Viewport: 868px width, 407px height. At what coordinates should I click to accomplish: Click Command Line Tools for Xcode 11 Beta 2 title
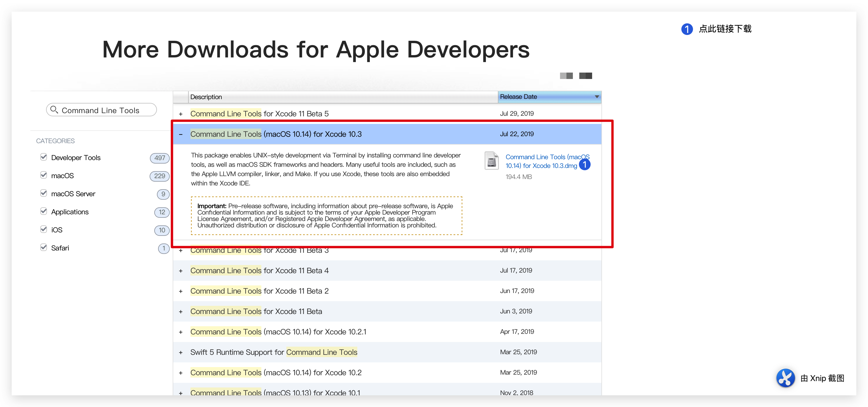pos(260,291)
